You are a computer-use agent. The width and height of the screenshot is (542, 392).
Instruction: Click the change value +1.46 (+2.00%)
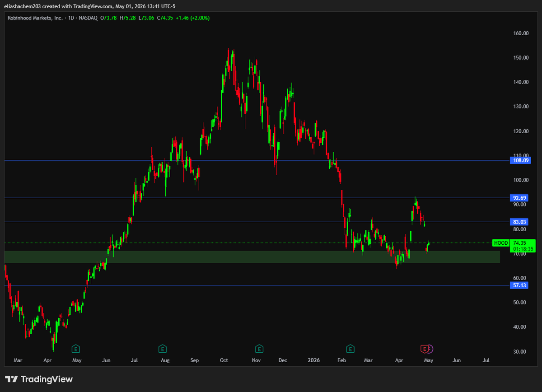(x=193, y=18)
